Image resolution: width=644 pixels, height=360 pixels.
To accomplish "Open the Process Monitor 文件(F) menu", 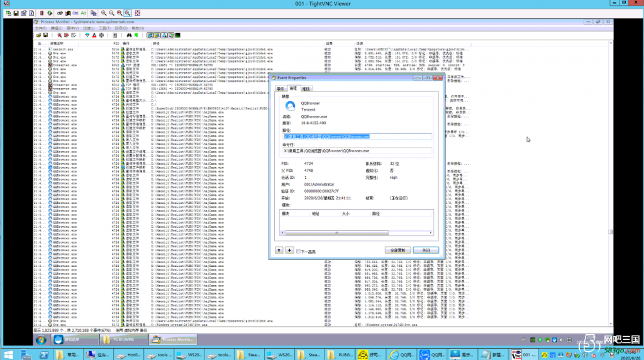I will click(x=41, y=28).
